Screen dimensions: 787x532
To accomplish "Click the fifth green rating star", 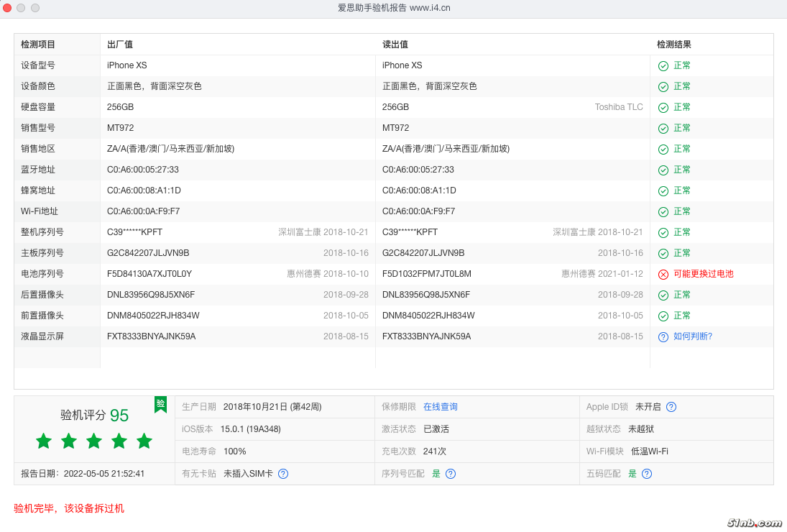I will coord(144,441).
